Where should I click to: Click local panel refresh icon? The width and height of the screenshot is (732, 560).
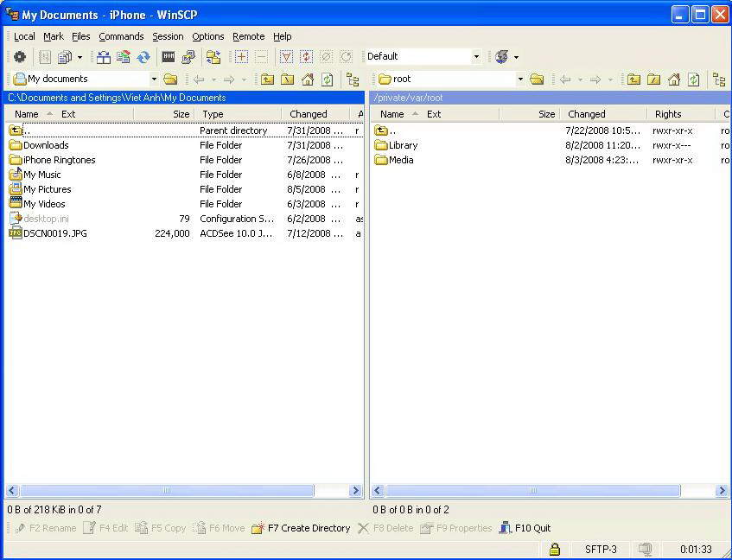pyautogui.click(x=328, y=80)
